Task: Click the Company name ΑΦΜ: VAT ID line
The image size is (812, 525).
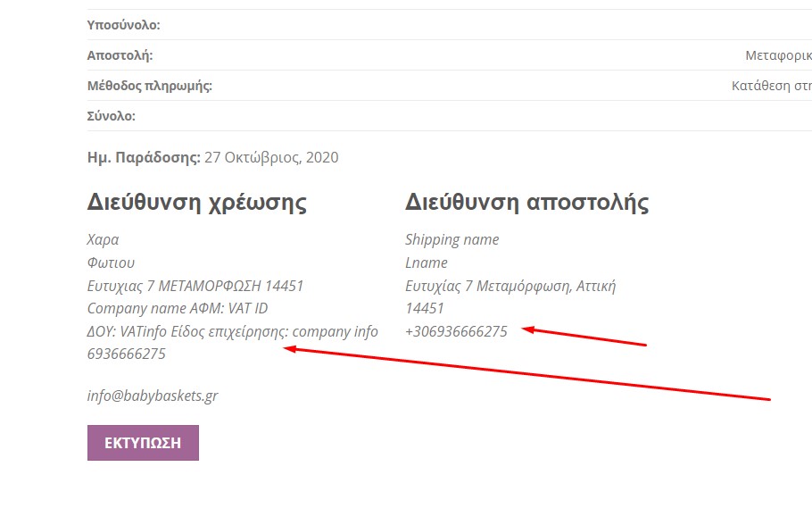Action: click(178, 308)
